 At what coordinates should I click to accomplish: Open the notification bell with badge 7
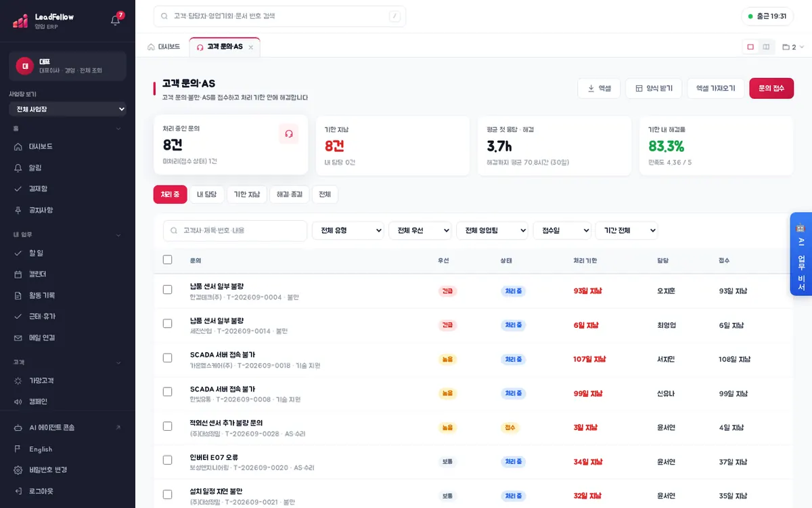(x=116, y=20)
